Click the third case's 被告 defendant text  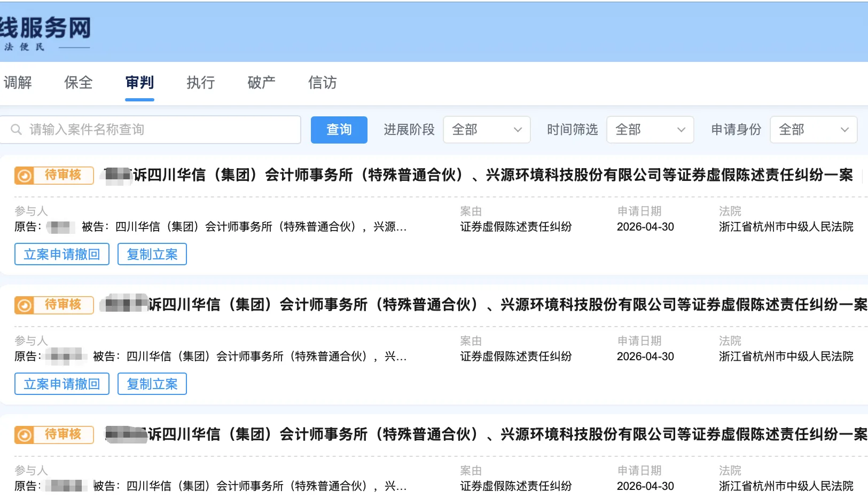[250, 486]
